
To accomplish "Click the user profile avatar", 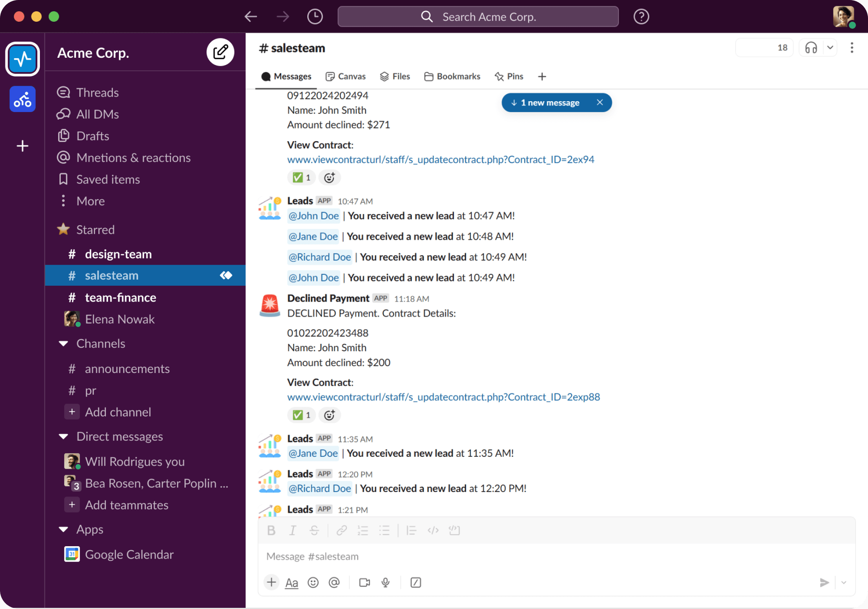I will click(x=844, y=17).
